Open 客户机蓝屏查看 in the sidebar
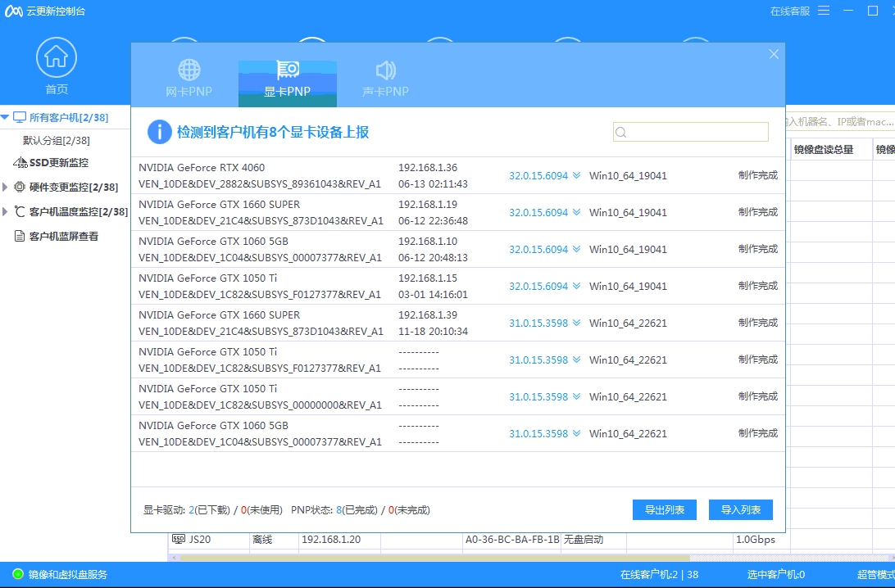This screenshot has height=588, width=895. coord(64,236)
